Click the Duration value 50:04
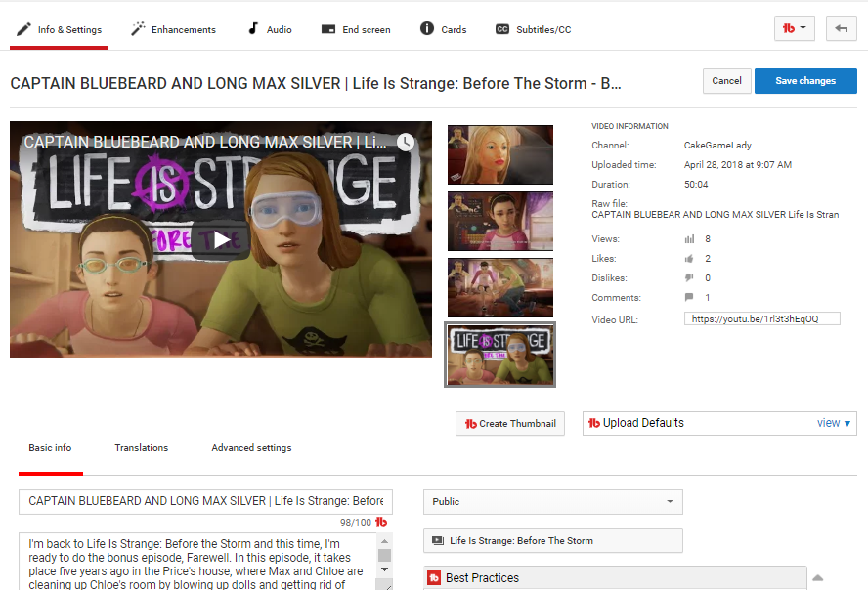The image size is (868, 590). click(696, 185)
